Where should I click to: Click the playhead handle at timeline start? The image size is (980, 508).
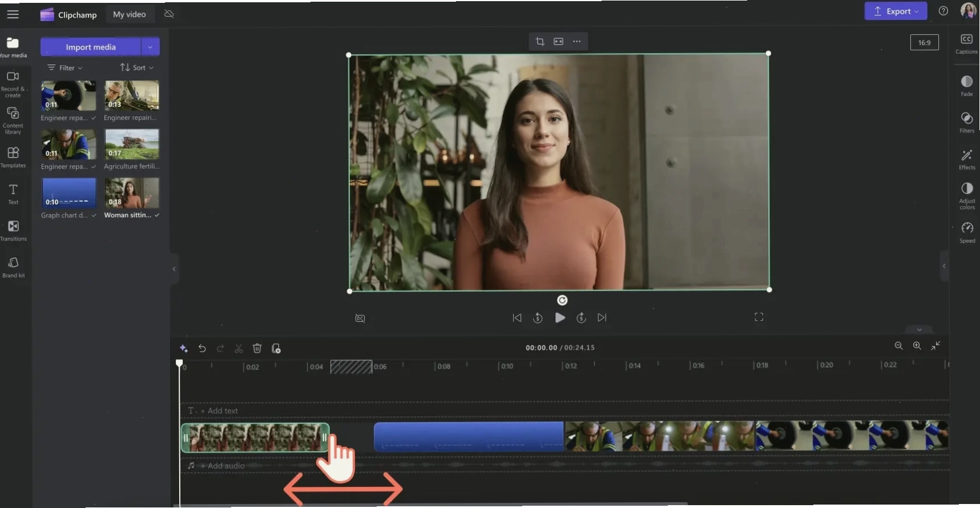point(179,363)
